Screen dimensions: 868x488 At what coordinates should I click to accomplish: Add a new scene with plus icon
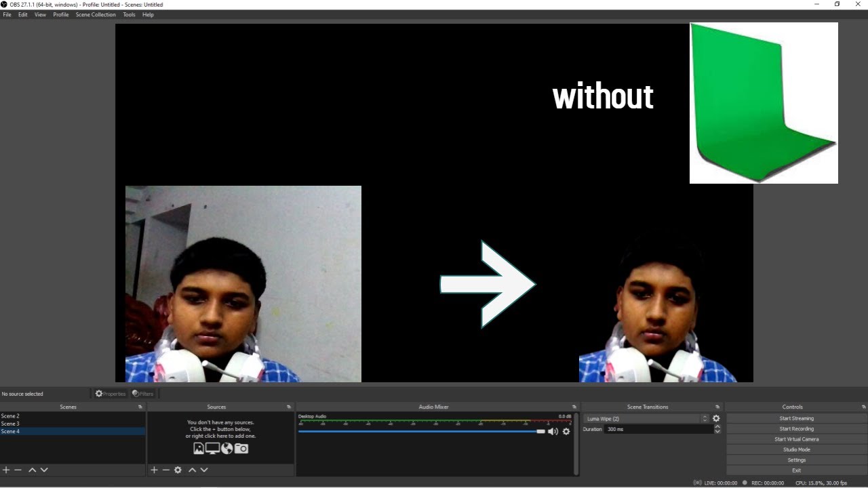[6, 470]
